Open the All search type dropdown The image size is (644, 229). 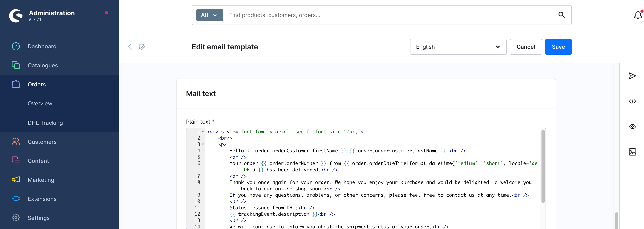coord(209,15)
